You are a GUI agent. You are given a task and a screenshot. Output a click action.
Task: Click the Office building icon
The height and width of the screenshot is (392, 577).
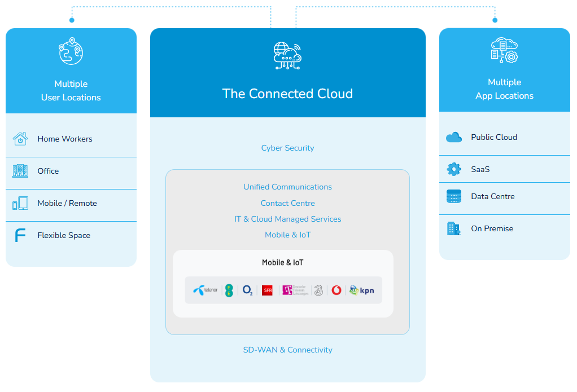click(20, 171)
